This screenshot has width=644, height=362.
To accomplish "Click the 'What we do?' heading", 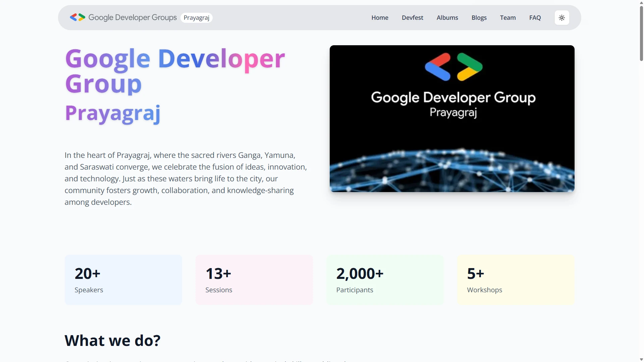I will pos(112,340).
